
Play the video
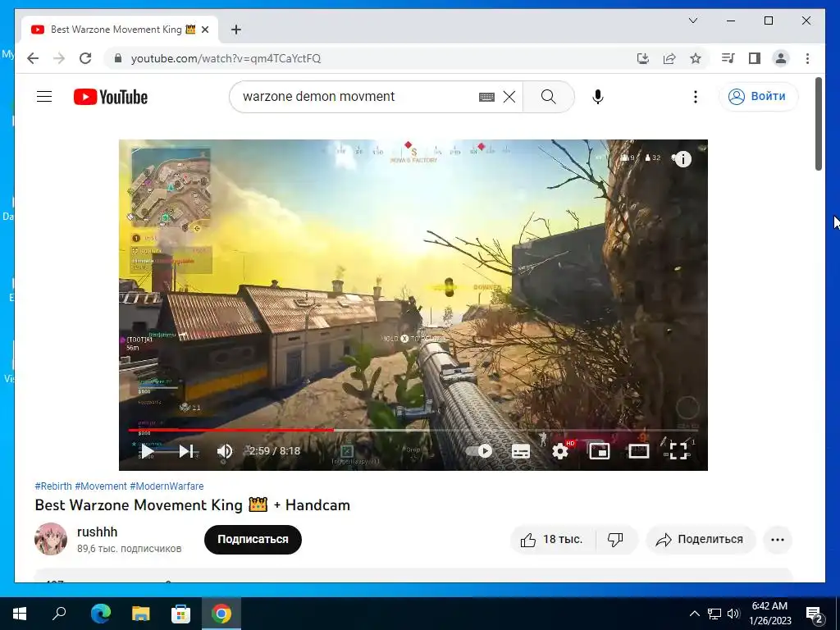pyautogui.click(x=147, y=451)
